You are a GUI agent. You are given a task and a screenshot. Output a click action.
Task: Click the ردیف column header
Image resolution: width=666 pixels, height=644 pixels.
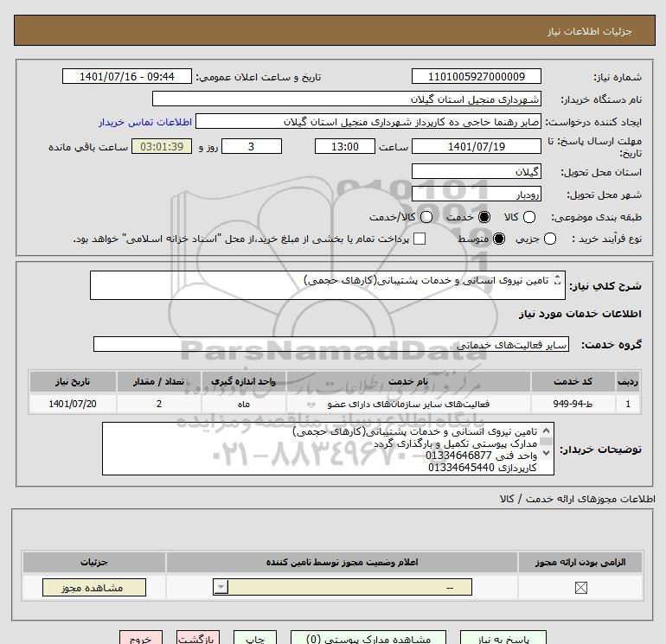[628, 381]
